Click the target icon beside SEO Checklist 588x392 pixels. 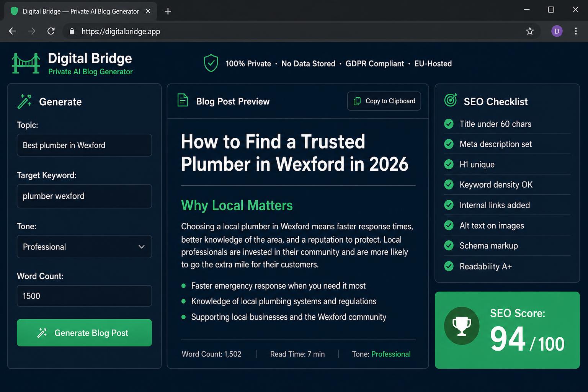tap(451, 100)
